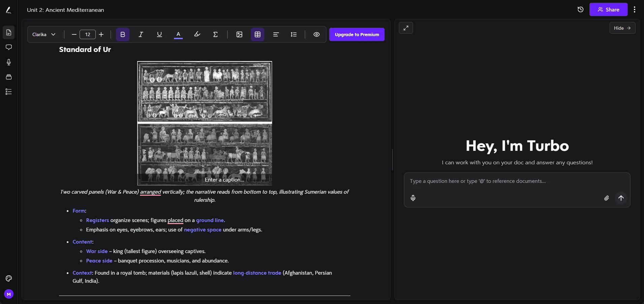Click the font size field showing 12

pyautogui.click(x=88, y=34)
